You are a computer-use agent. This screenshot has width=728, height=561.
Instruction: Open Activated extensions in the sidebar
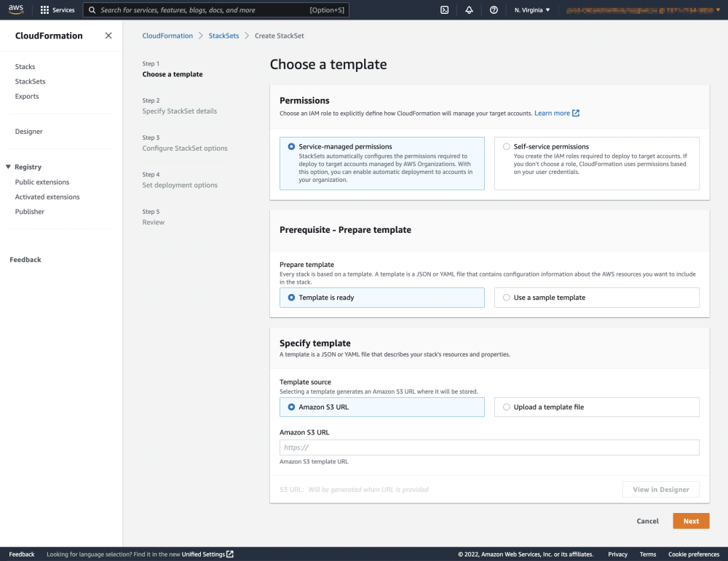(x=47, y=196)
